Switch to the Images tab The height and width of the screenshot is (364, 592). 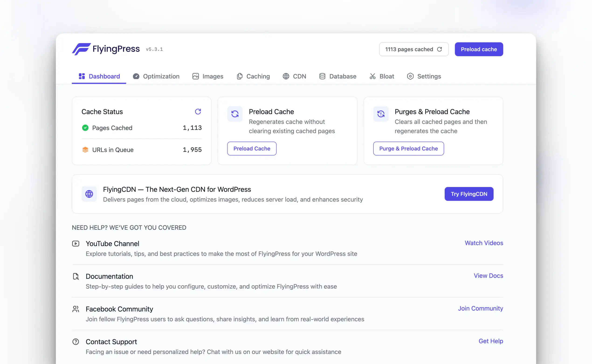click(x=208, y=76)
